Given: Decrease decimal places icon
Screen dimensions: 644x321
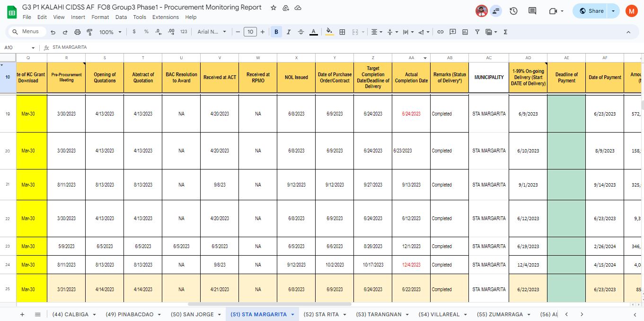Looking at the screenshot, I should 159,32.
